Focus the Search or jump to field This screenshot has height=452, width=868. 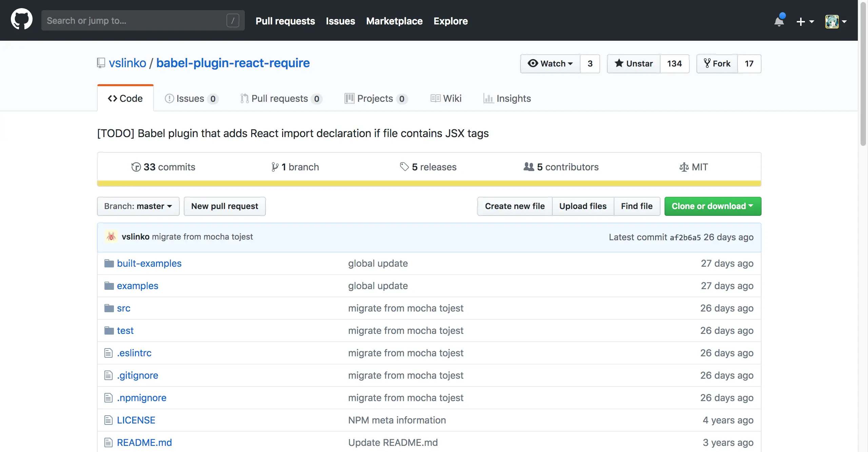[x=143, y=20]
